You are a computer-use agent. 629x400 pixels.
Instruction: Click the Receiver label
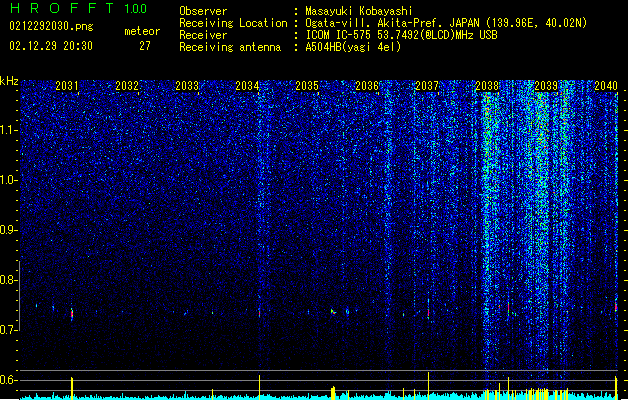coord(203,35)
